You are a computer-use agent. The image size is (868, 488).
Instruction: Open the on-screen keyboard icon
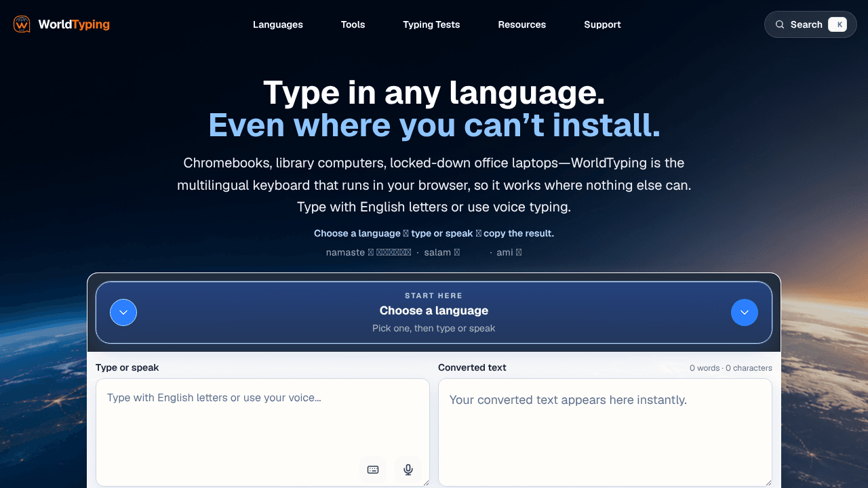[373, 470]
